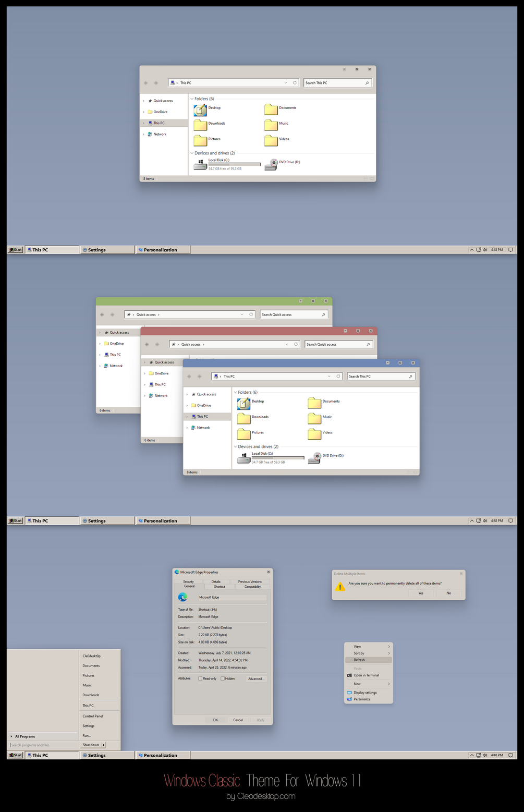Open Sort by submenu in context menu
Screen dimensions: 524x812
(x=369, y=653)
